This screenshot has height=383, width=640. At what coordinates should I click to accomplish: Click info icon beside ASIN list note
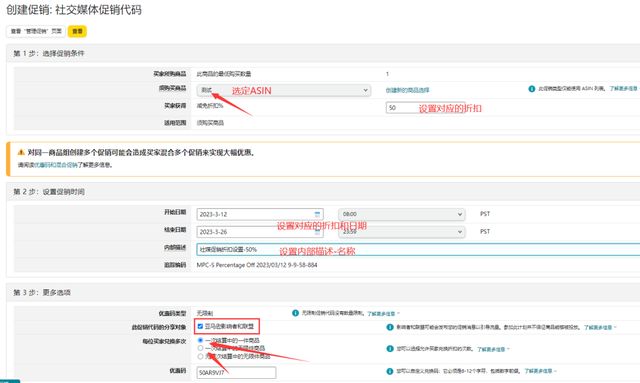(x=531, y=89)
